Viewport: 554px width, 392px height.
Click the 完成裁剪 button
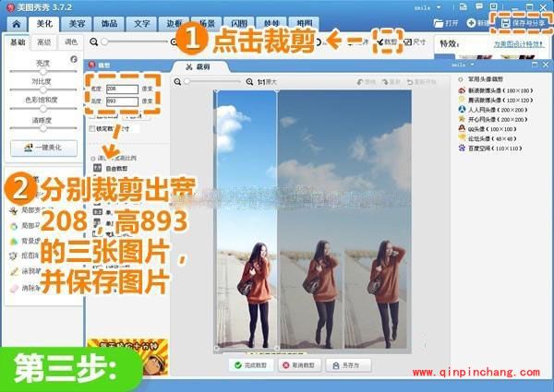click(251, 365)
